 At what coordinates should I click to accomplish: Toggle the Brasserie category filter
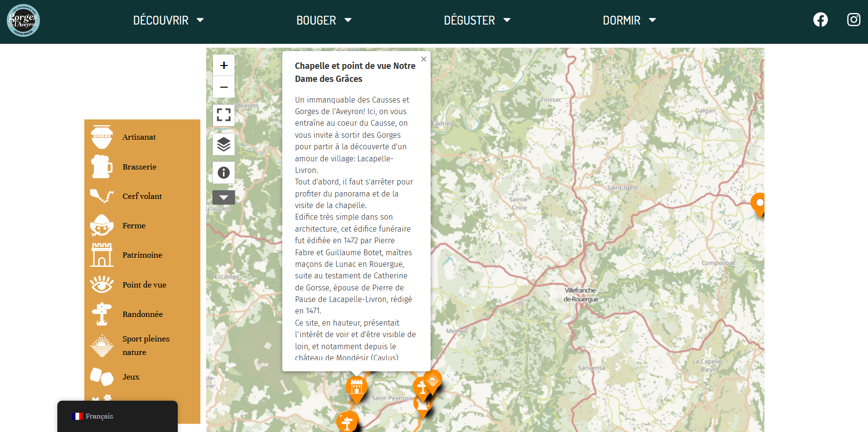(139, 167)
